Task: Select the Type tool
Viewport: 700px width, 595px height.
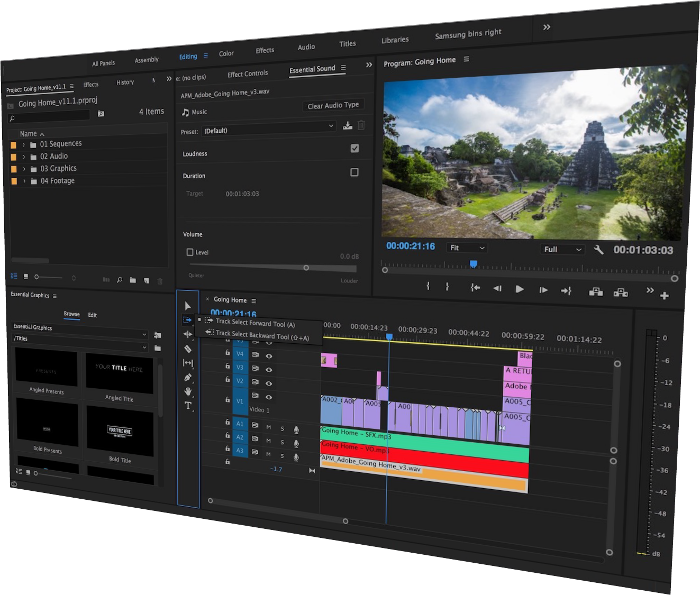Action: pyautogui.click(x=188, y=406)
